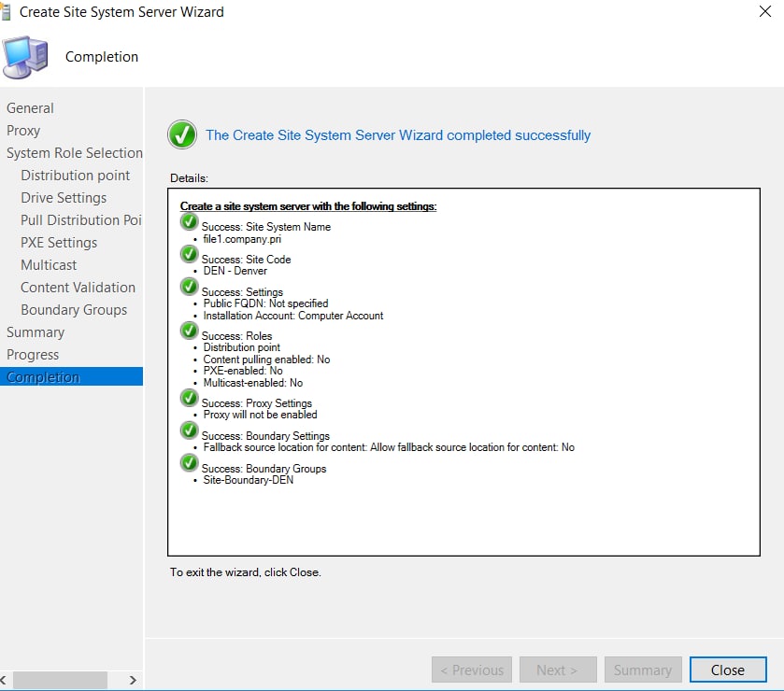Viewport: 784px width, 691px height.
Task: Click checkmark icon beside Proxy Settings
Action: point(189,398)
